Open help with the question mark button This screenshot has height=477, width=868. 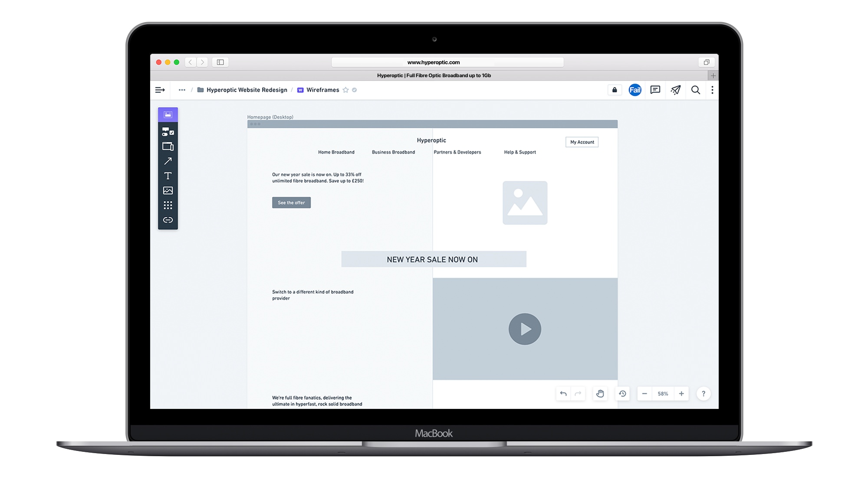pyautogui.click(x=704, y=394)
